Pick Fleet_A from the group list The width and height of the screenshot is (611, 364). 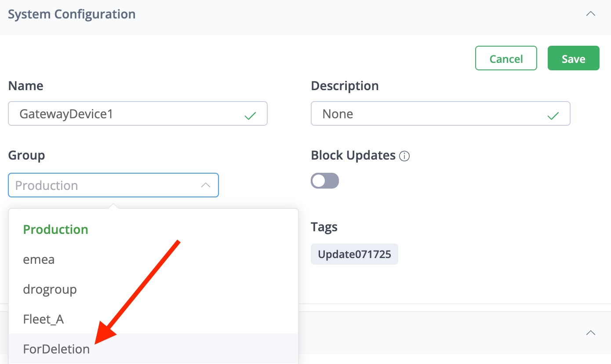[x=44, y=319]
